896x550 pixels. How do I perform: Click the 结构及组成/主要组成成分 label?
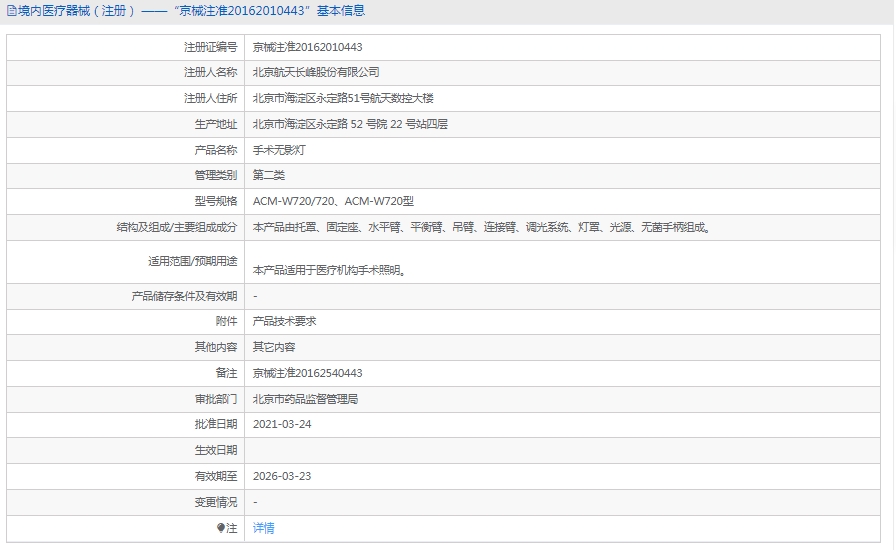click(x=177, y=228)
